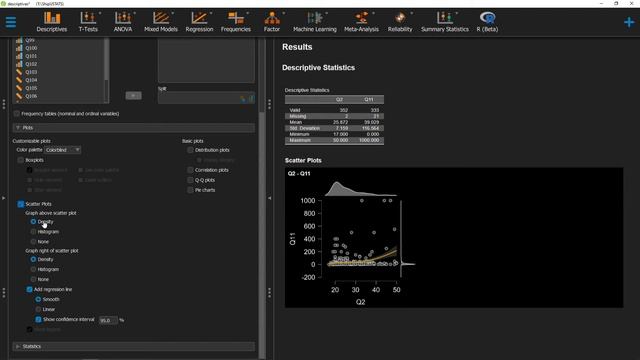Enable Correlation plots checkbox
The image size is (640, 360).
[190, 170]
